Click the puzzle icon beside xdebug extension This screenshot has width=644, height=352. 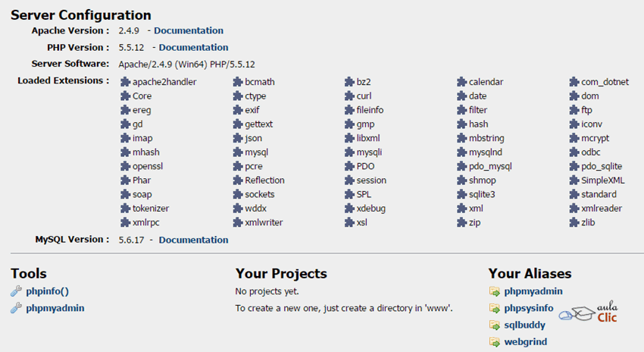pyautogui.click(x=350, y=209)
